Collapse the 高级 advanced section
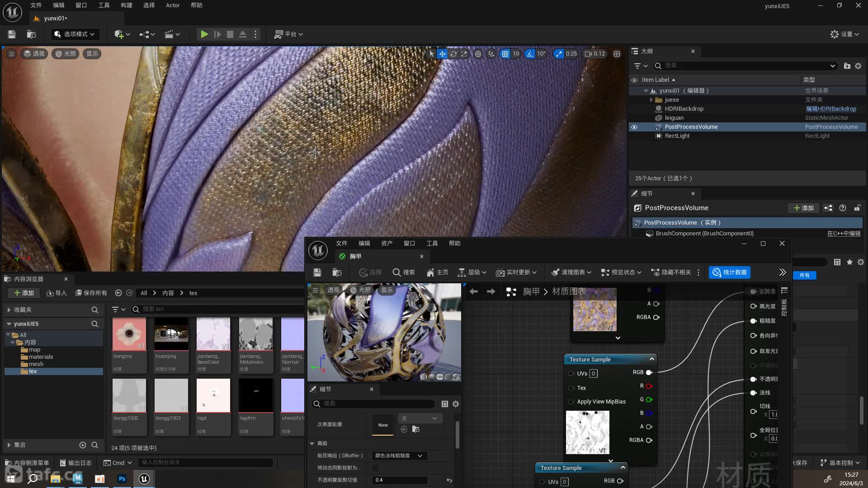 point(312,444)
